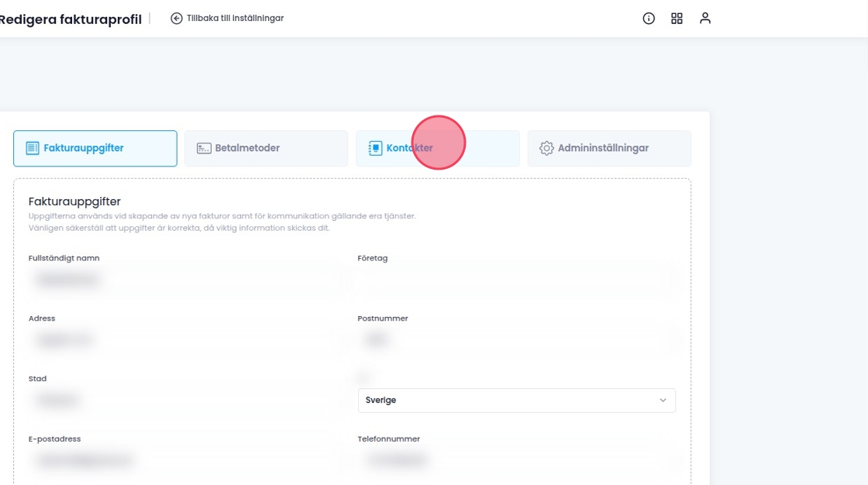
Task: Click into the Företag field
Action: pyautogui.click(x=515, y=280)
